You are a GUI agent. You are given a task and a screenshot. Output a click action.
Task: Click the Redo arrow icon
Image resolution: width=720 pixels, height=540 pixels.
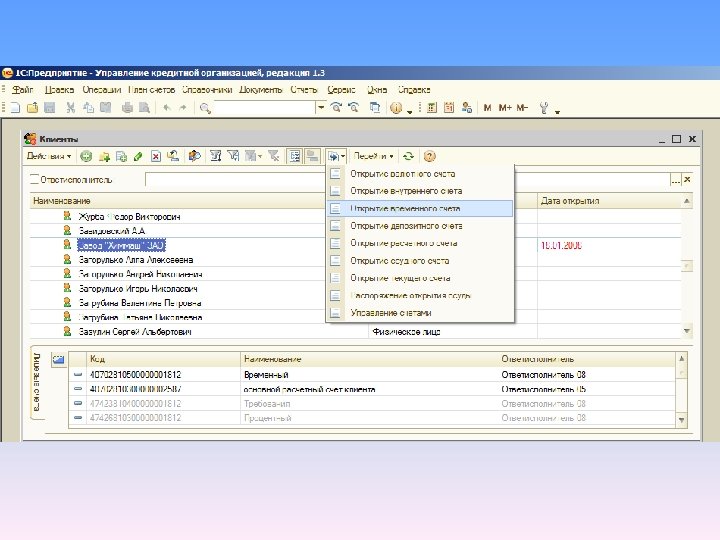tap(183, 107)
